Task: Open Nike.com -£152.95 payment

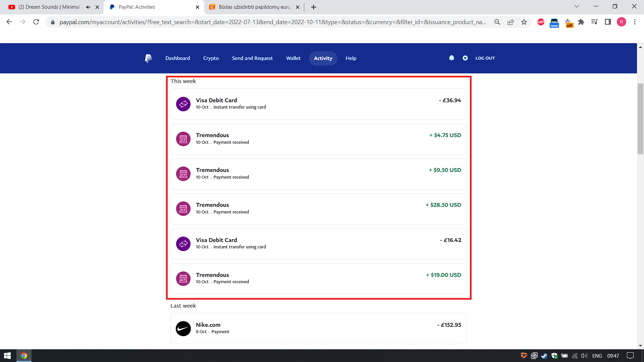Action: click(318, 328)
